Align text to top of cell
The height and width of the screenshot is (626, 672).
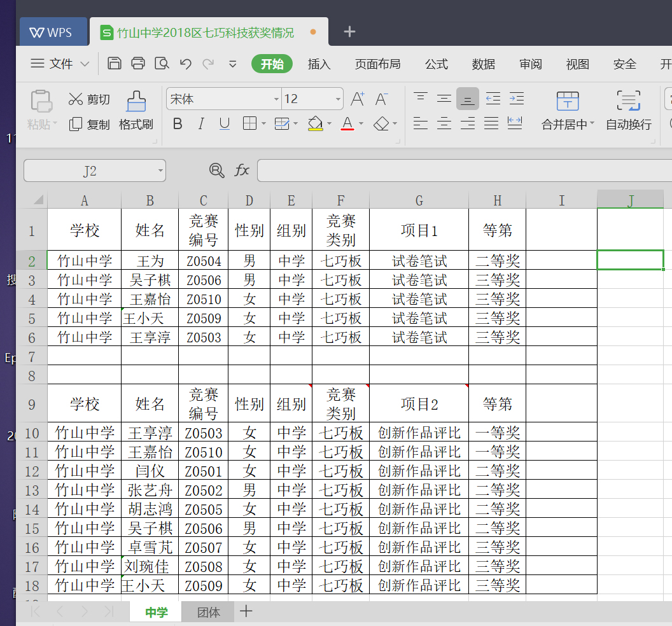(x=421, y=99)
